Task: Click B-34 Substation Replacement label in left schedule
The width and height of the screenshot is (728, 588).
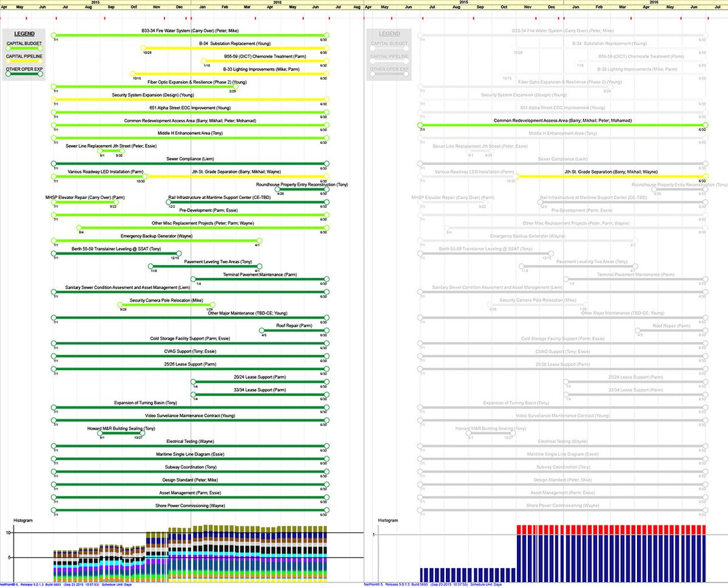Action: point(234,43)
